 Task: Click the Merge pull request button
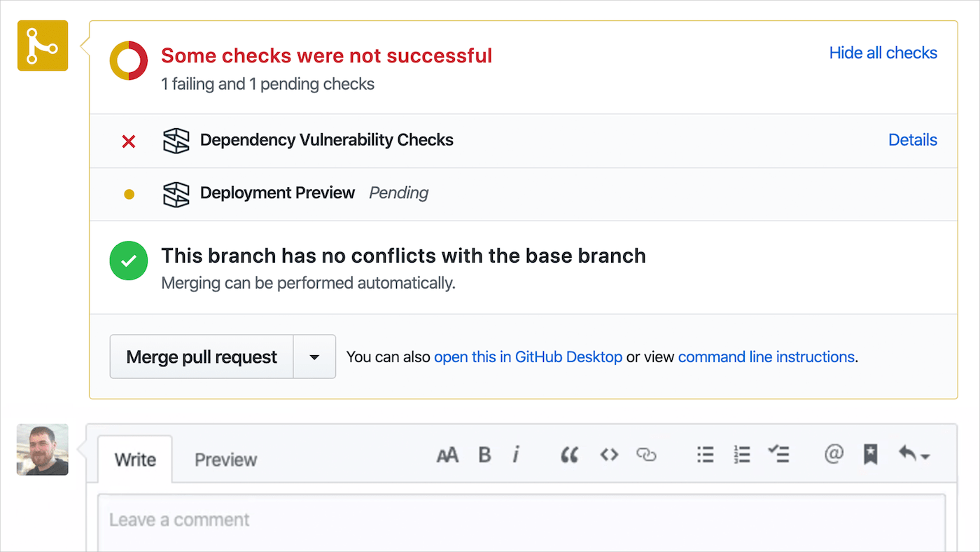coord(202,357)
